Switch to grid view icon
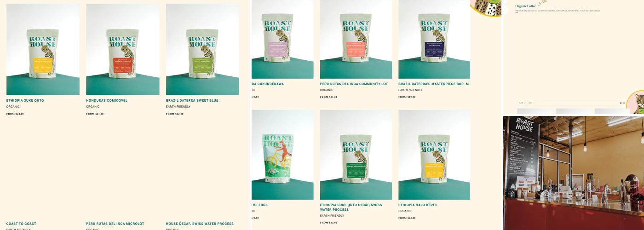 [x=621, y=103]
